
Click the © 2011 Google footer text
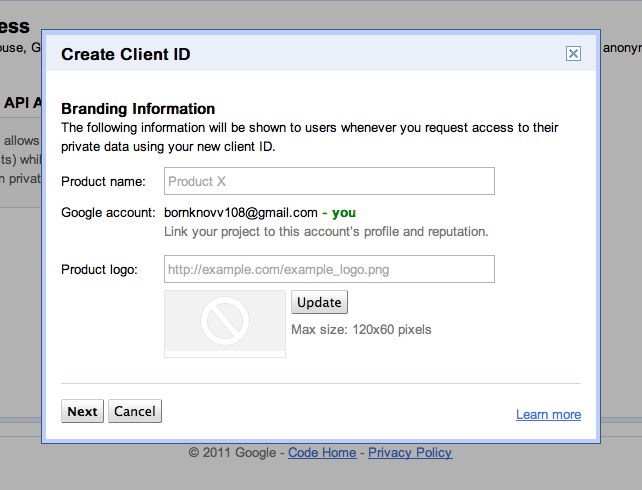tap(232, 452)
